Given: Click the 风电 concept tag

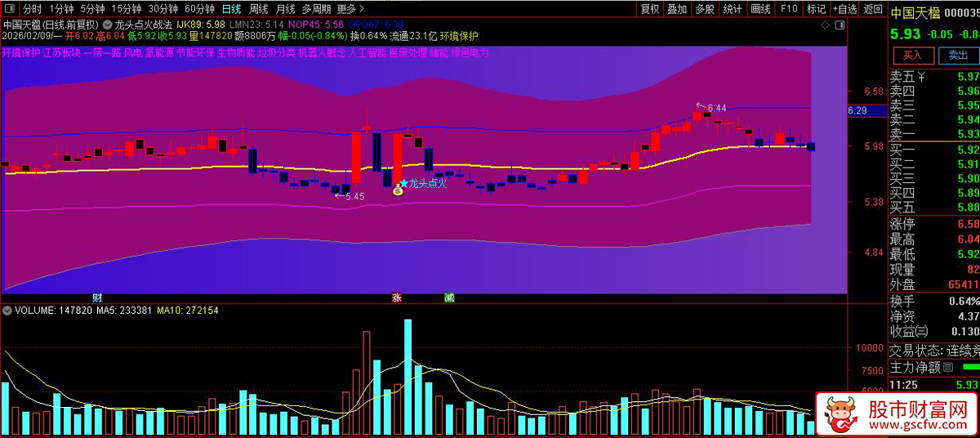Looking at the screenshot, I should click(132, 53).
